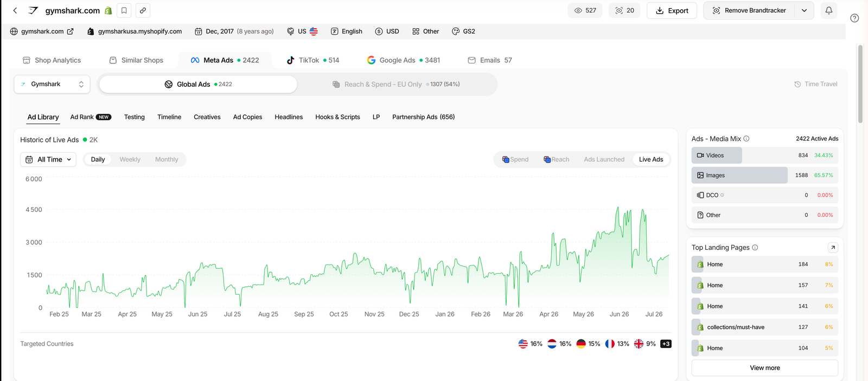This screenshot has height=381, width=868.
Task: Switch to Similar Shops tab
Action: (x=136, y=60)
